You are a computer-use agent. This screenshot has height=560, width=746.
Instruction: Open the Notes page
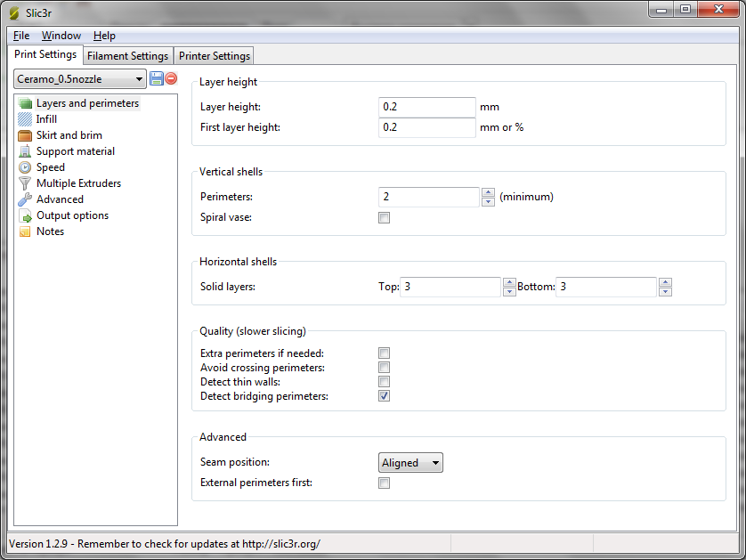pos(51,231)
